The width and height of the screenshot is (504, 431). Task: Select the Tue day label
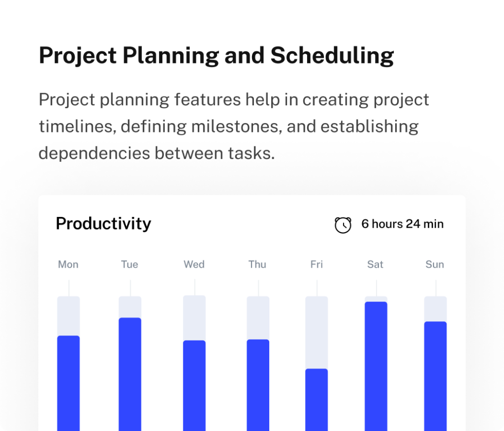(129, 265)
